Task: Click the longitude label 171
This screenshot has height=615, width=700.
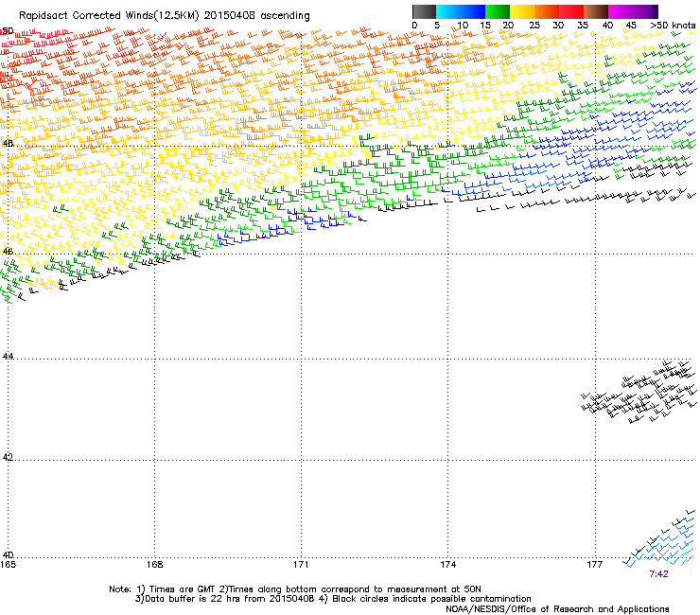Action: 301,565
